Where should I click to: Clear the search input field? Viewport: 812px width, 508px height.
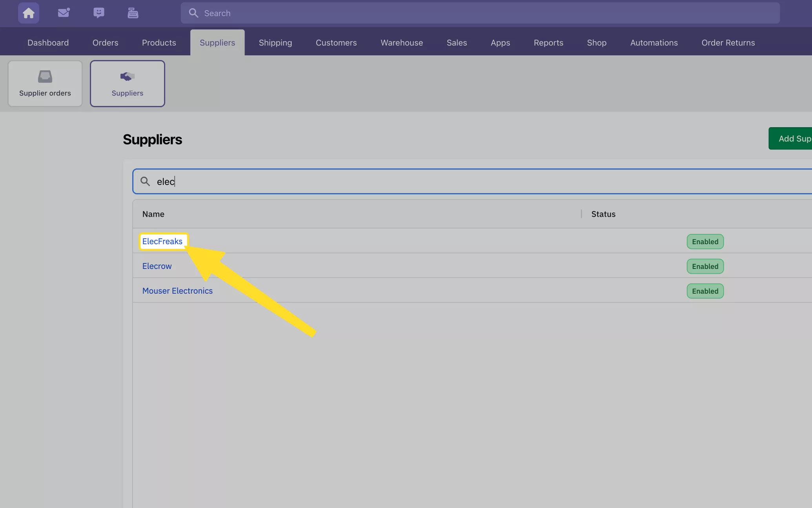472,181
